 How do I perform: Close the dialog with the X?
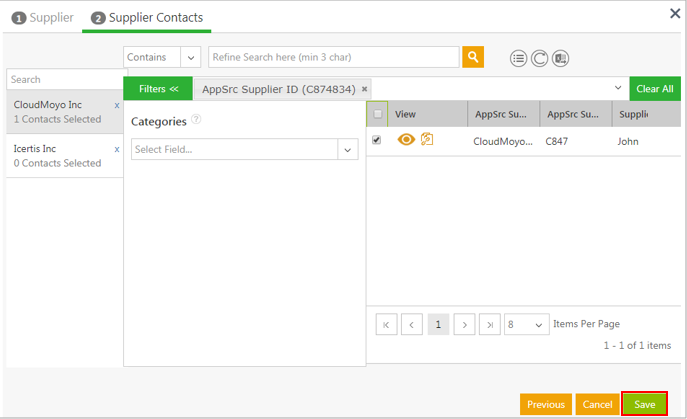[675, 14]
